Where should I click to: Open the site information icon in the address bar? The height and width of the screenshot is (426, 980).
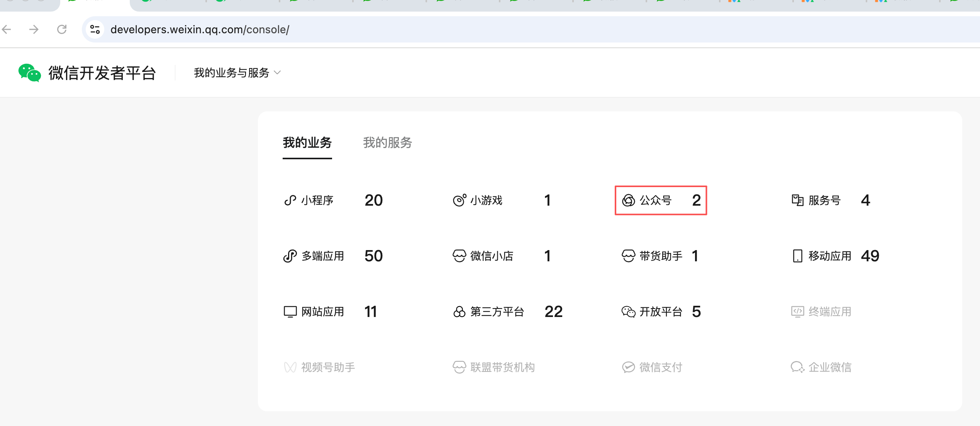tap(95, 29)
